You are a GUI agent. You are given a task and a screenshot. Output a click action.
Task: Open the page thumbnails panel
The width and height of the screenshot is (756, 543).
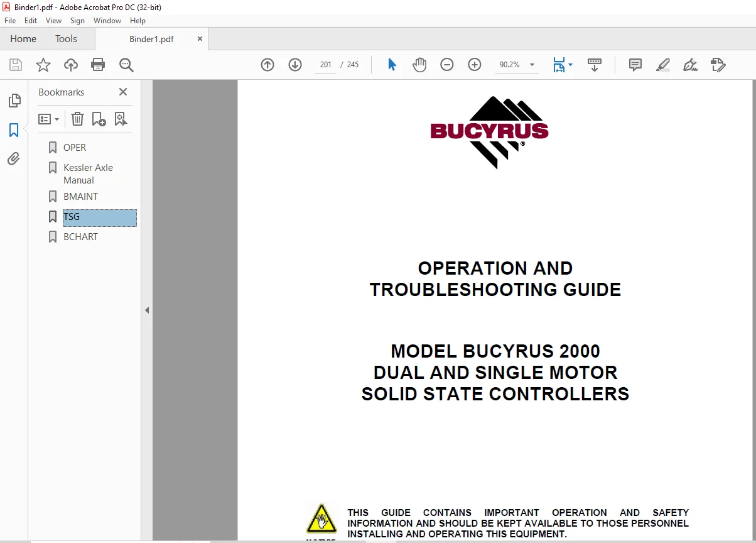(14, 101)
